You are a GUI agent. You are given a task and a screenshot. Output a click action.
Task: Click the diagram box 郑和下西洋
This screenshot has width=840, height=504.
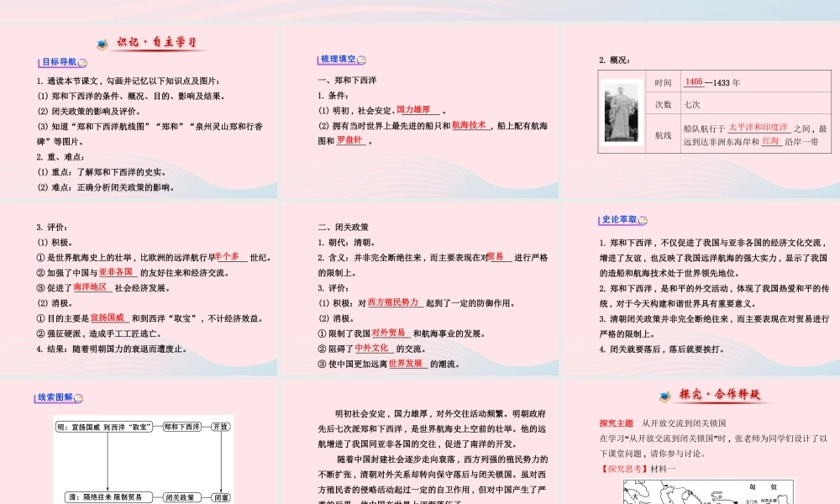click(x=182, y=427)
